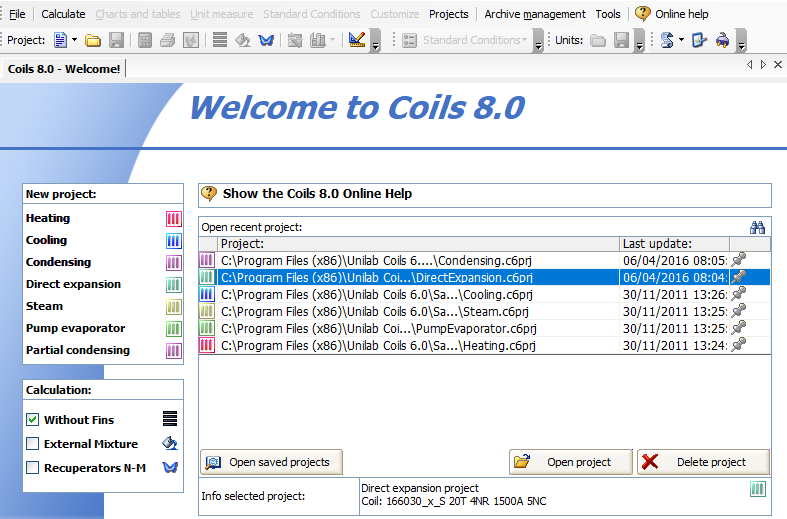Start a new Heating project

coord(48,218)
